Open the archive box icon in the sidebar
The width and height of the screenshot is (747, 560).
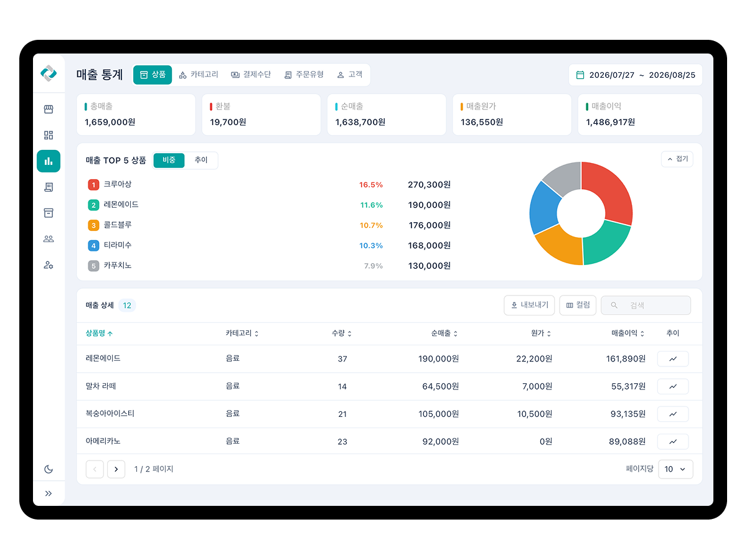tap(49, 213)
